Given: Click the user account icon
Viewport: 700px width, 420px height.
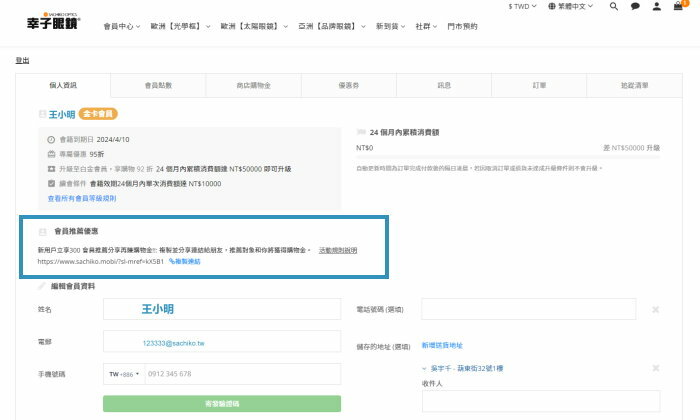Looking at the screenshot, I should (656, 6).
